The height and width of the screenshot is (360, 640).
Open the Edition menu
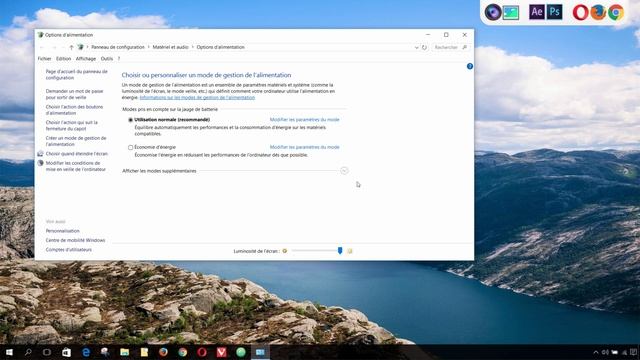click(x=63, y=59)
